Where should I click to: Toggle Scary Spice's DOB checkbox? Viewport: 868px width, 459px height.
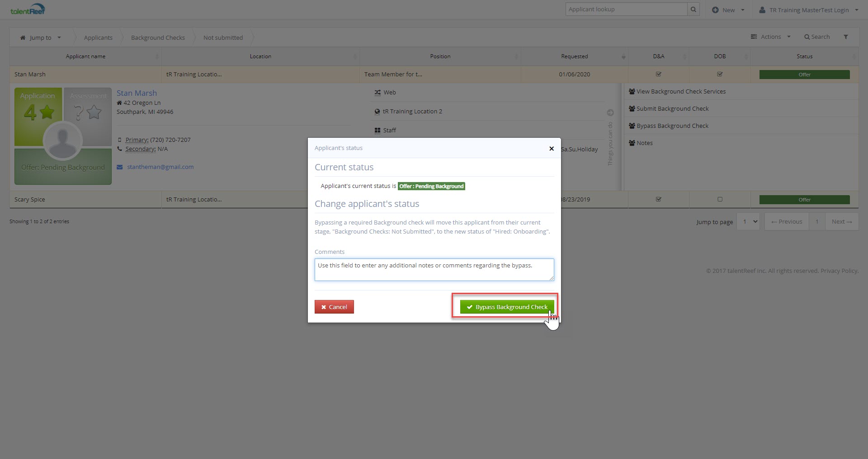click(x=720, y=199)
